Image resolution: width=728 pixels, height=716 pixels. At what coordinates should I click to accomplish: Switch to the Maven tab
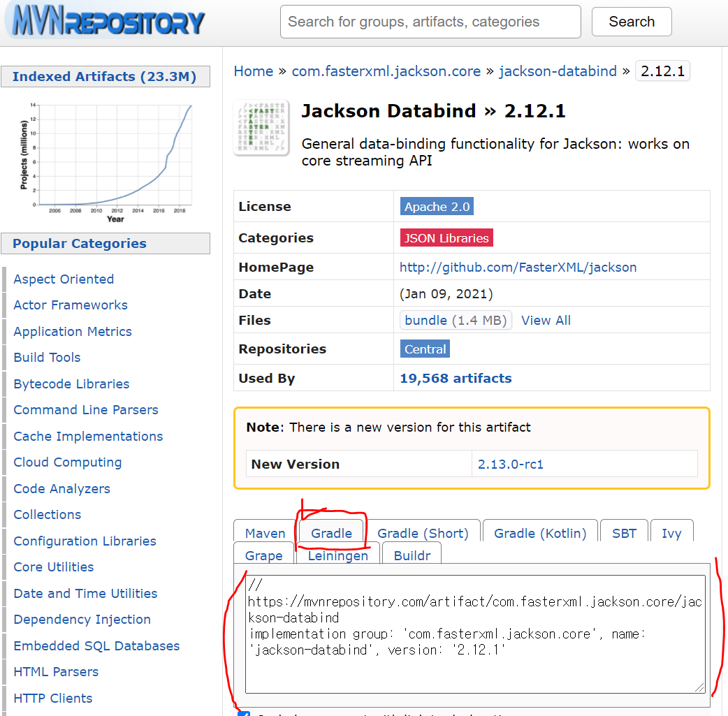coord(265,533)
